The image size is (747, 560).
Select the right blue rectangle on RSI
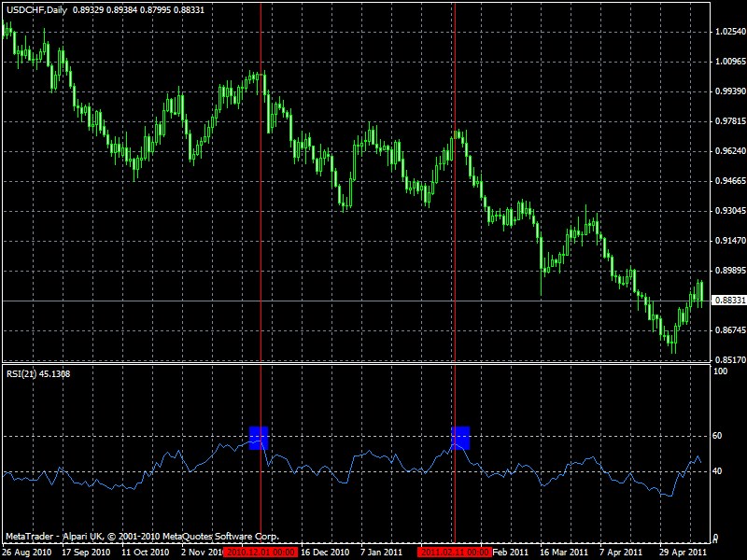click(x=460, y=437)
